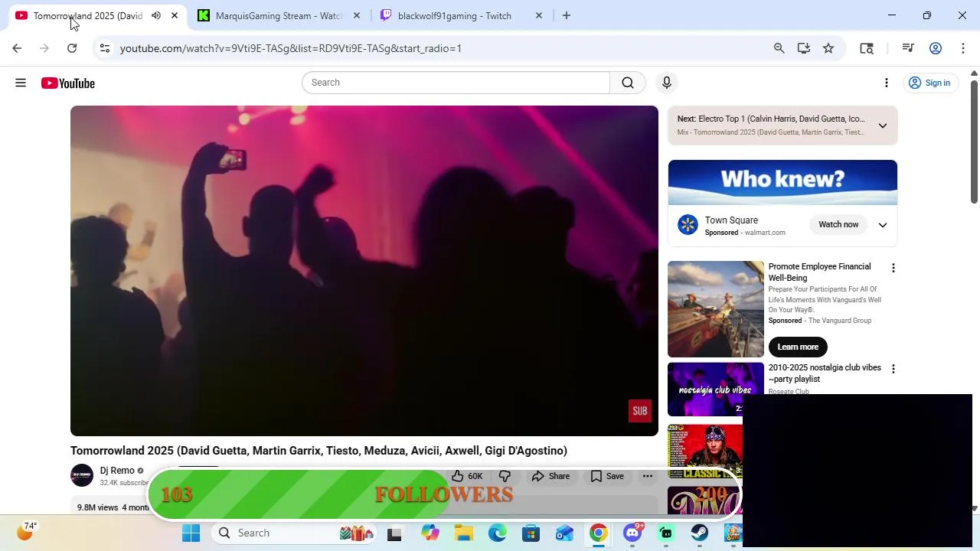Viewport: 980px width, 551px height.
Task: Open 2010-2025 nostalgia club vibes video
Action: (x=825, y=373)
